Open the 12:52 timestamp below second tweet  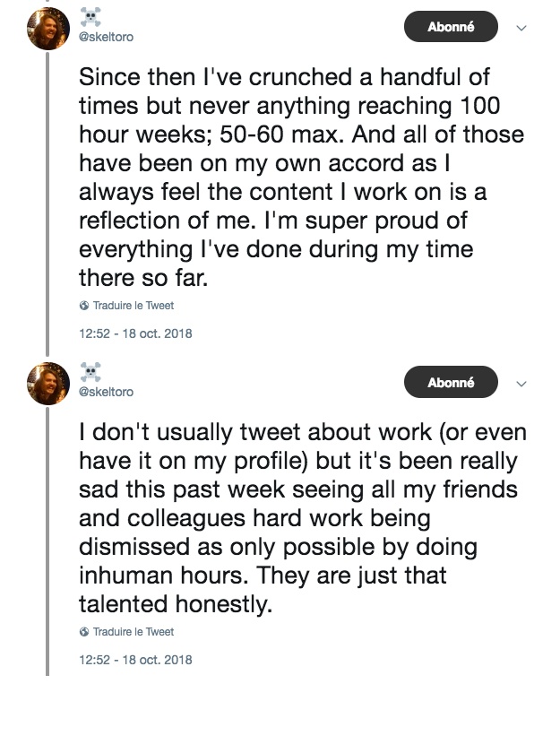(135, 660)
